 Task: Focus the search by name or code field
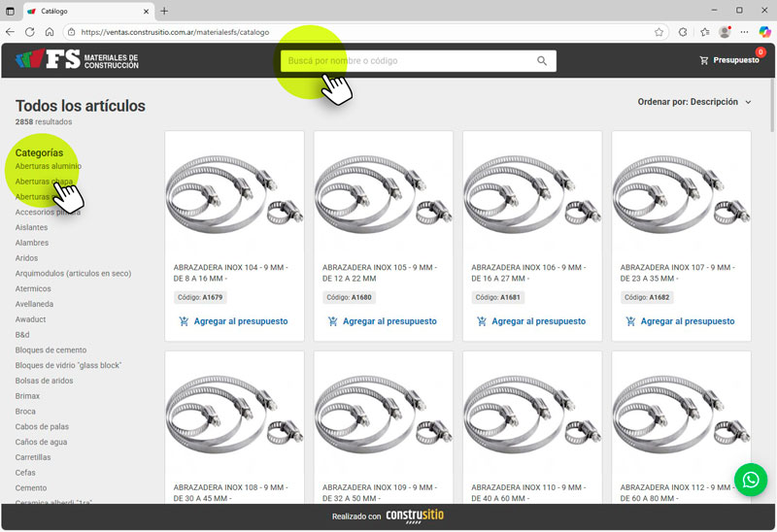point(408,61)
